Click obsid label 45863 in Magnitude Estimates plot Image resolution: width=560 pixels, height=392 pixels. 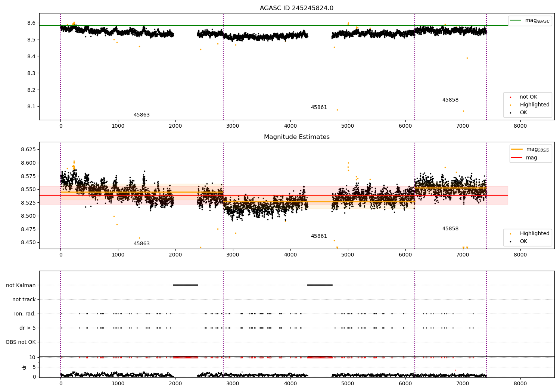(x=141, y=244)
